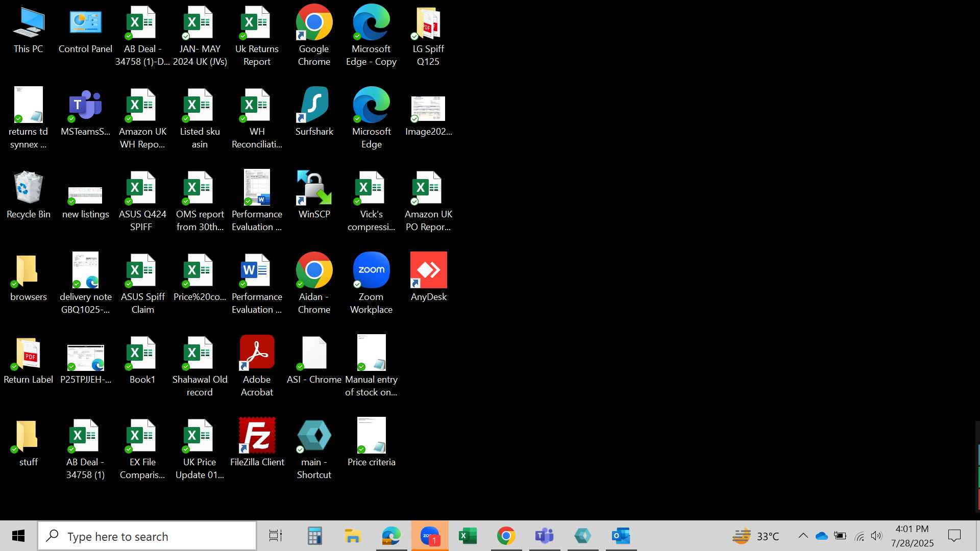Select the Adobe Acrobat shortcut
This screenshot has height=551, width=980.
click(x=257, y=366)
